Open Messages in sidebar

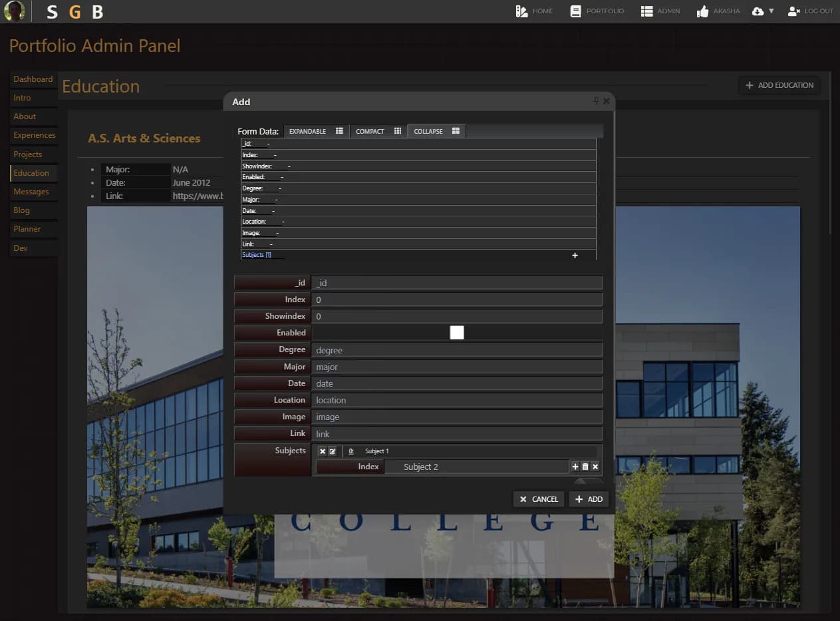[x=33, y=192]
